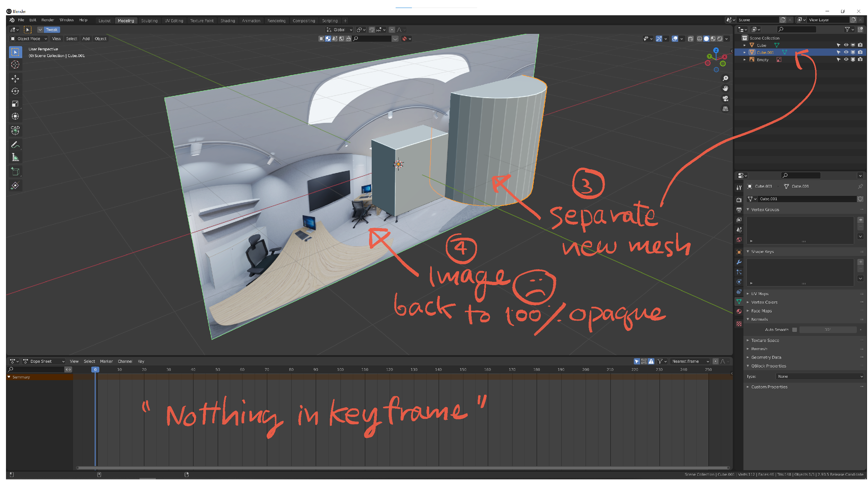Open the Render menu
The height and width of the screenshot is (480, 868).
click(x=48, y=20)
